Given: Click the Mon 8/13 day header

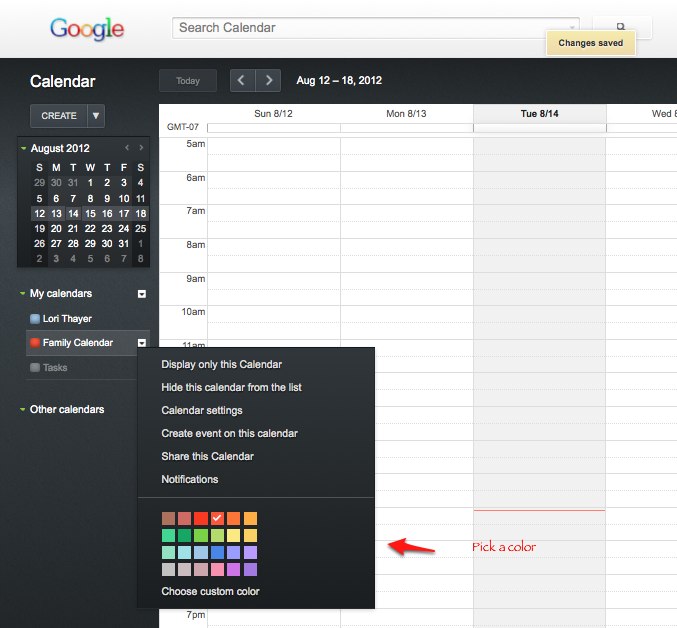Looking at the screenshot, I should 406,114.
